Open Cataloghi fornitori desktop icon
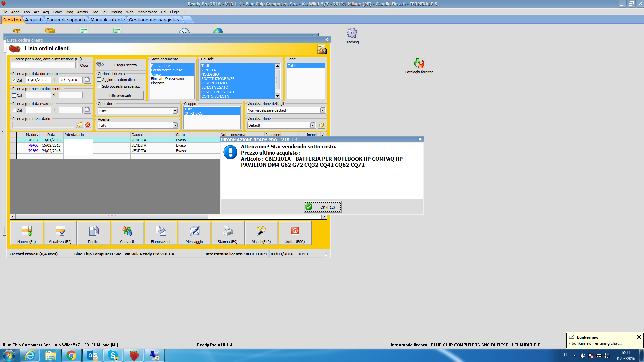644x362 pixels. pyautogui.click(x=419, y=63)
